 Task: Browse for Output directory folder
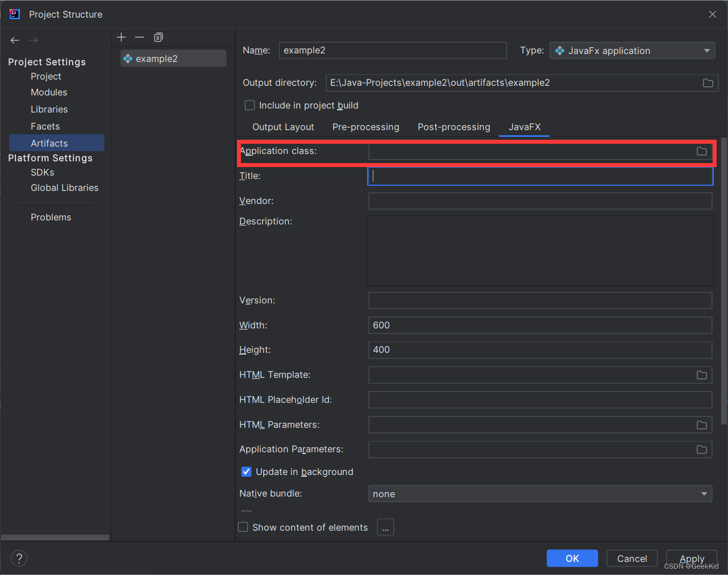[708, 83]
